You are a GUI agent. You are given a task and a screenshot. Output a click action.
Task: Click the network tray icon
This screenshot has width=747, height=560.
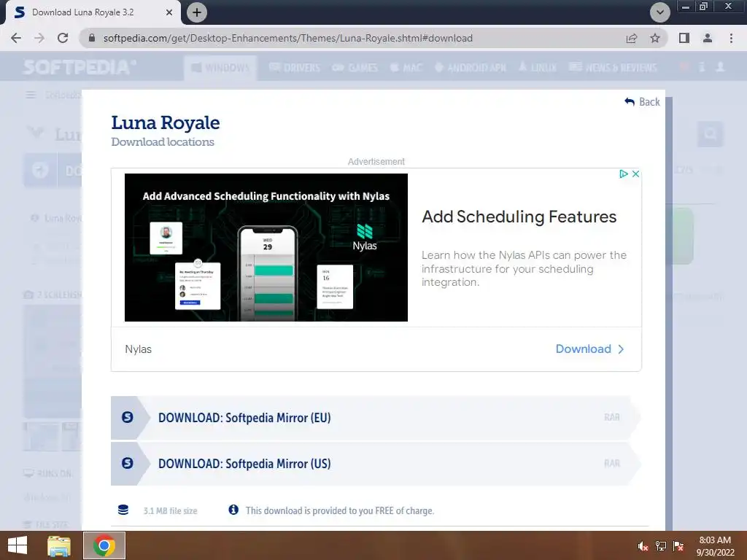tap(661, 546)
